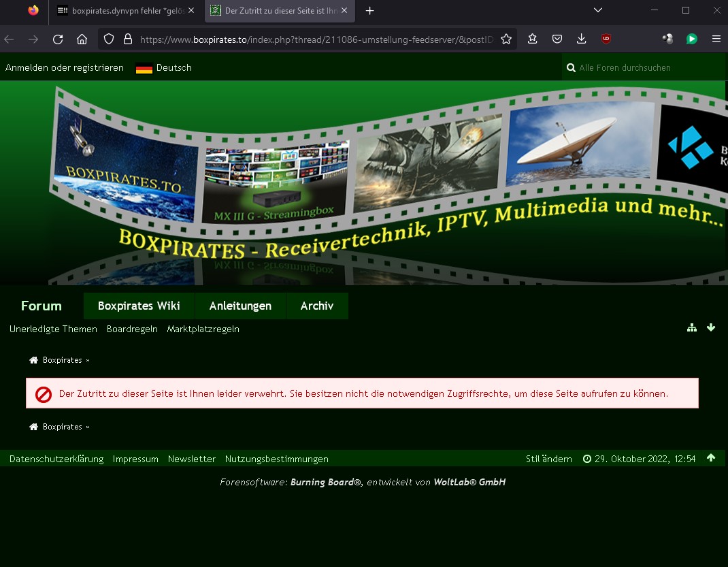Save page to Pocket
This screenshot has width=728, height=567.
pos(557,39)
